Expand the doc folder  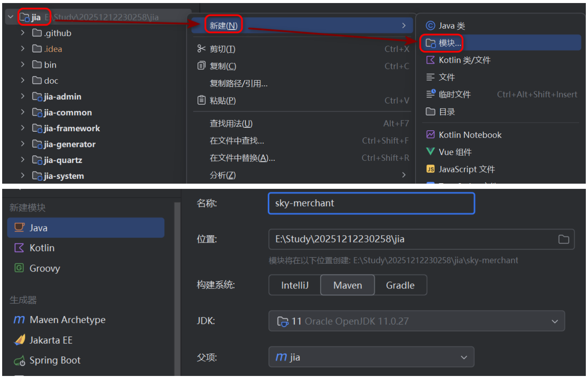pyautogui.click(x=23, y=81)
